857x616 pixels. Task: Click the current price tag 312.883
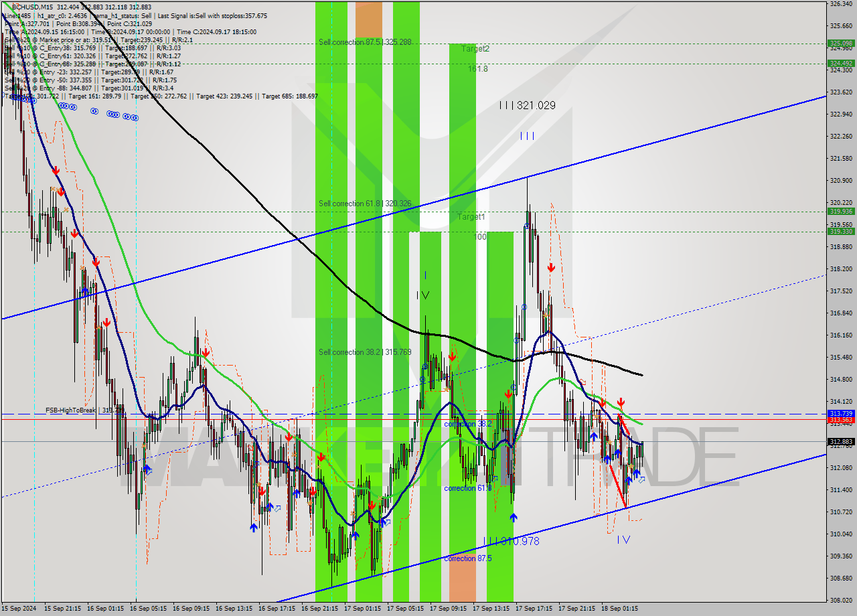click(x=841, y=442)
